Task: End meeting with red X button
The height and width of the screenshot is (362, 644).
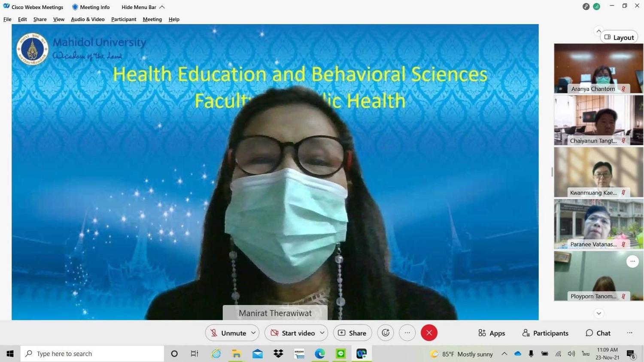Action: [x=429, y=333]
